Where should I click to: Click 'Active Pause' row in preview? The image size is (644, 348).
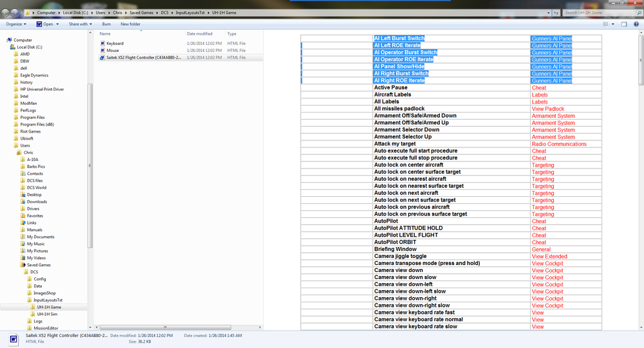451,87
